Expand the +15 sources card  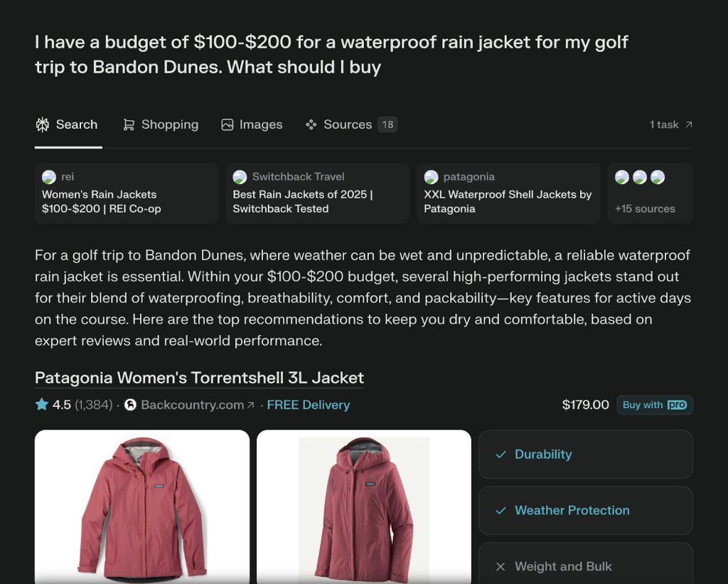click(650, 193)
